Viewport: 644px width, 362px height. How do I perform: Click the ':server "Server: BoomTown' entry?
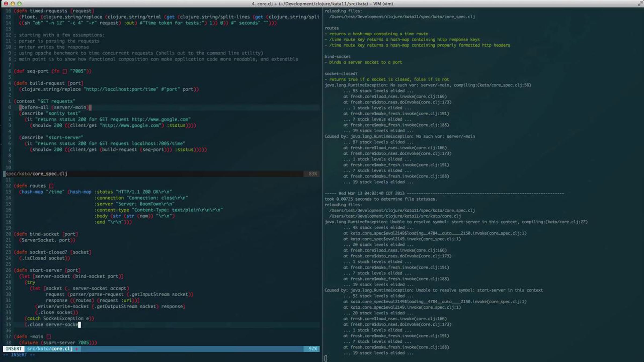point(134,204)
